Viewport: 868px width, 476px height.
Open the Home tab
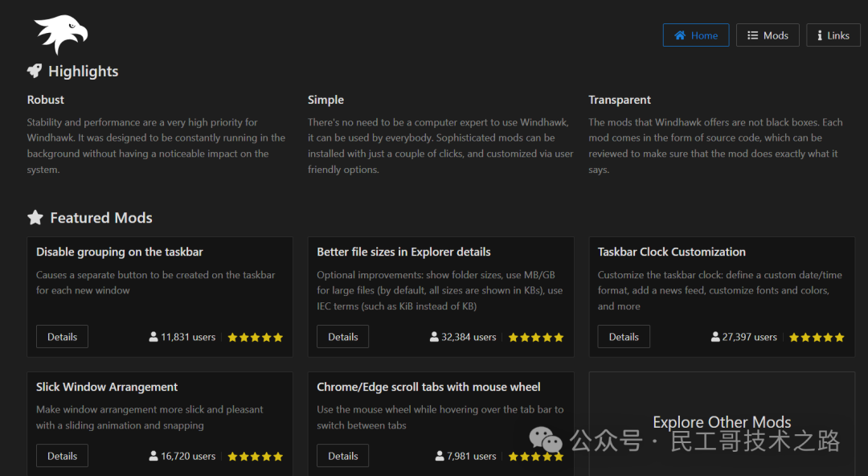[695, 35]
